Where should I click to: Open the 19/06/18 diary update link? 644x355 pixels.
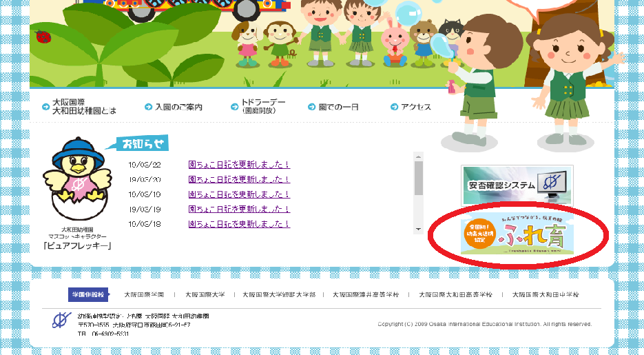pos(239,224)
